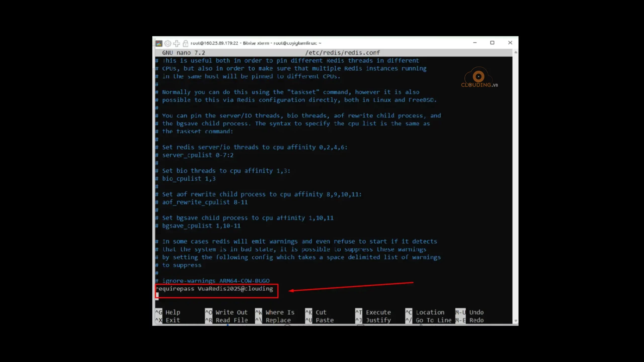Minimize the Bitvise xterm window

pos(475,43)
